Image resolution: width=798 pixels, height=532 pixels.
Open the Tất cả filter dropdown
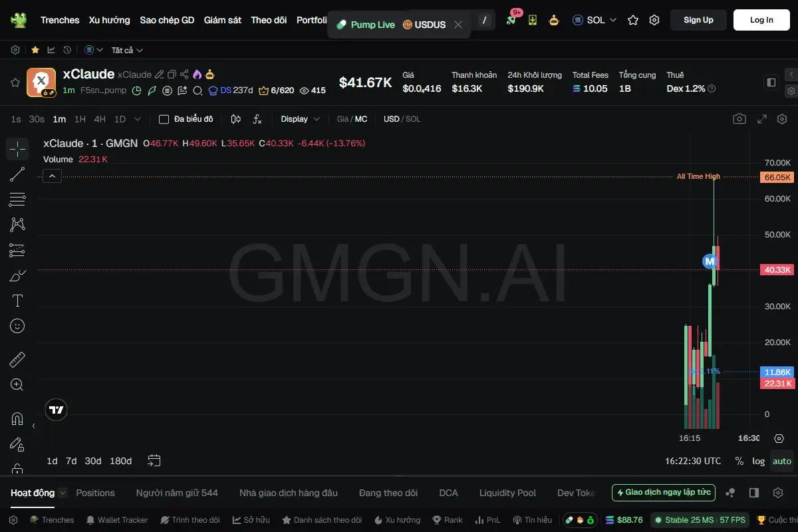127,50
